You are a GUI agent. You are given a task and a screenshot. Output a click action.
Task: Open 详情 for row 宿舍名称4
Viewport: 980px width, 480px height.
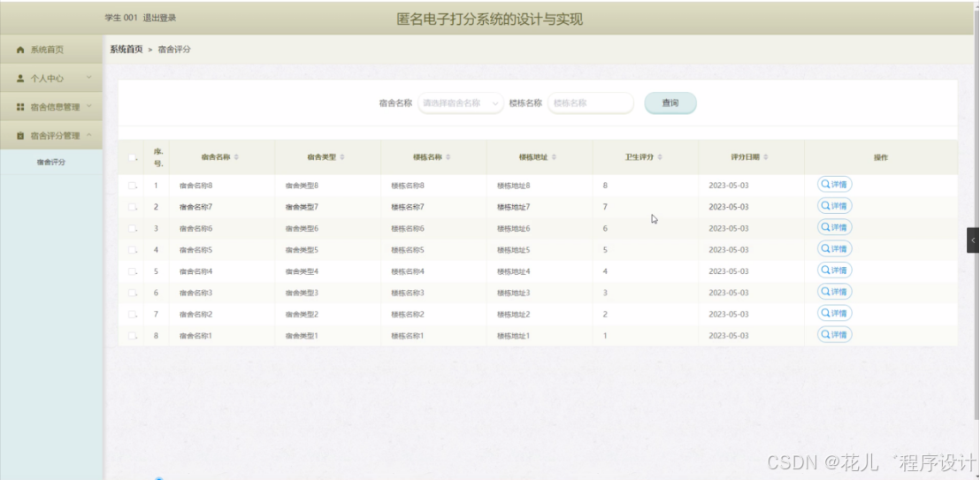(834, 270)
